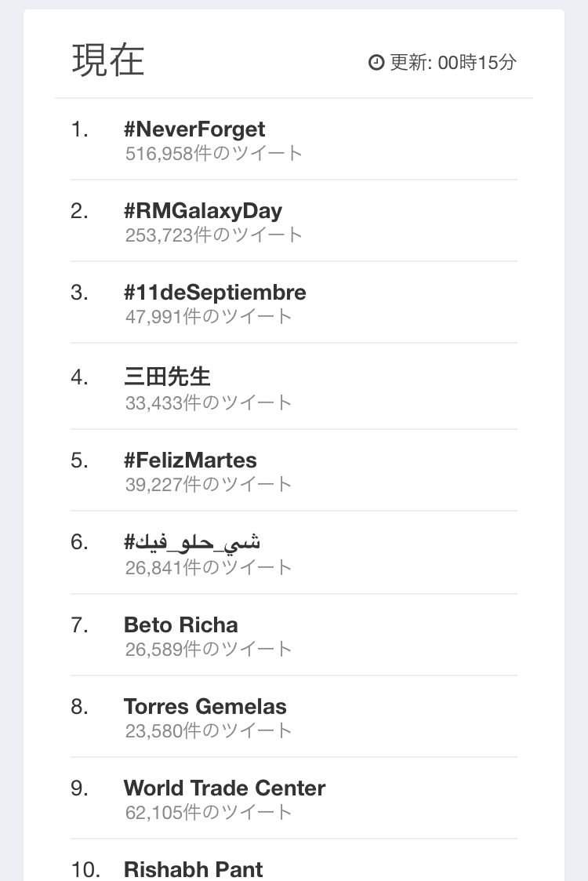Click the 62,105件のツイート count

[x=209, y=812]
